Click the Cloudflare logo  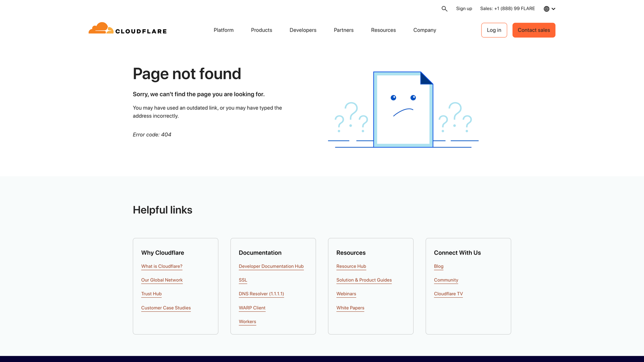tap(127, 29)
